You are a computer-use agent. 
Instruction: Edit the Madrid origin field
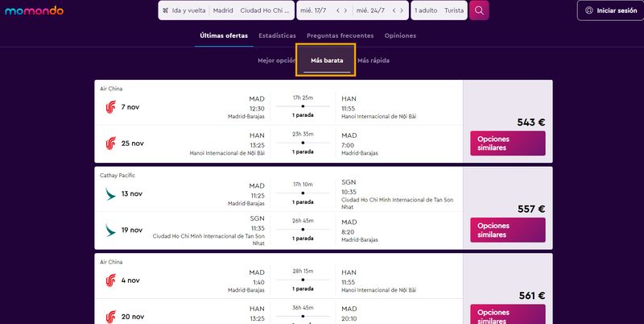(223, 10)
